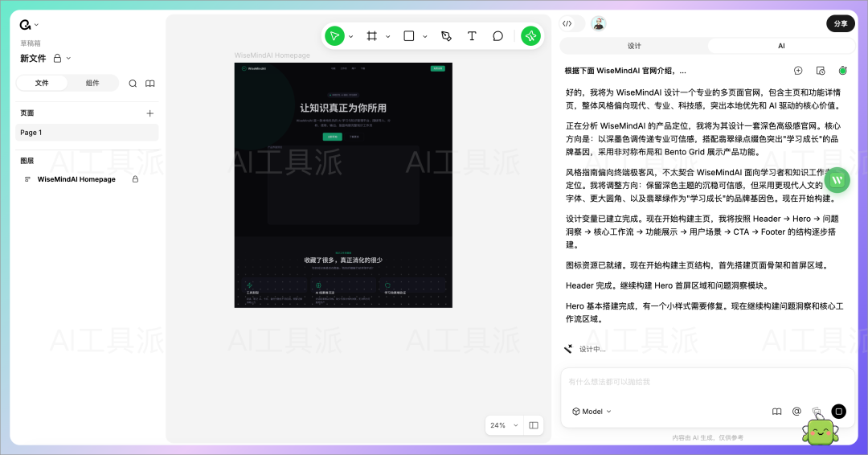This screenshot has width=868, height=455.
Task: Click the frame icon of WiseMindAI Homepage layer
Action: (27, 179)
